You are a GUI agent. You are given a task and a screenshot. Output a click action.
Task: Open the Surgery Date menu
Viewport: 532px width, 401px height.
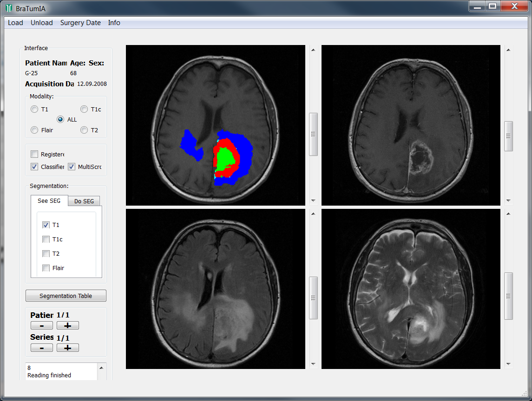coord(80,23)
